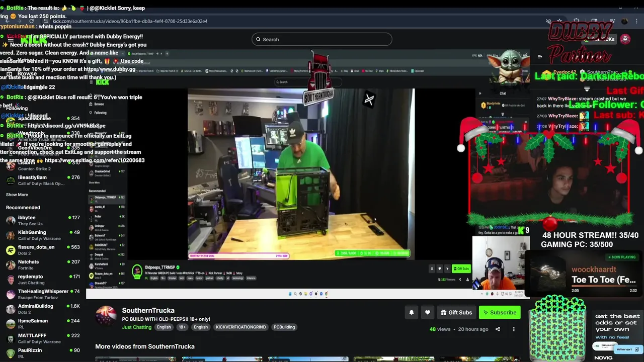Open ItsmeSaiman's avatar in Recommended
644x362 pixels.
(11, 323)
